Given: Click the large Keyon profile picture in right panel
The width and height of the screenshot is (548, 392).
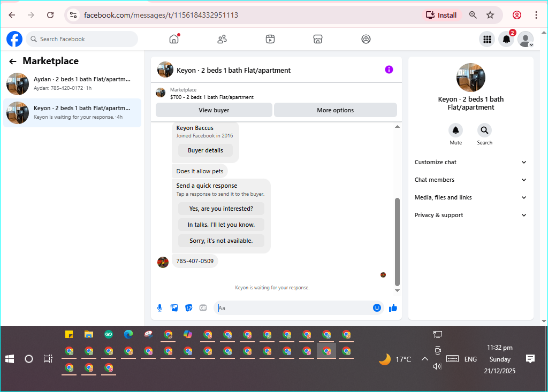Looking at the screenshot, I should 471,78.
